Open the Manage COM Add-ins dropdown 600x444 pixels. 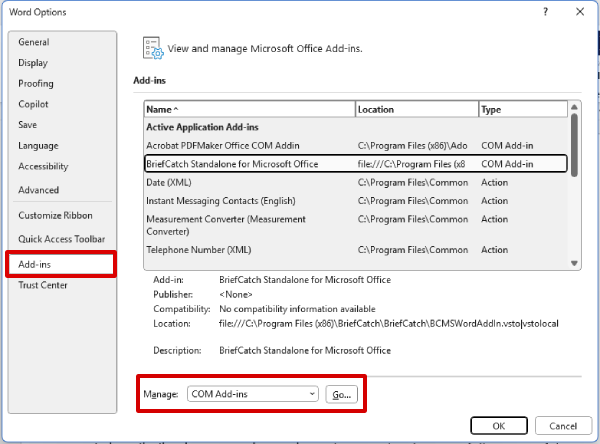pyautogui.click(x=253, y=394)
